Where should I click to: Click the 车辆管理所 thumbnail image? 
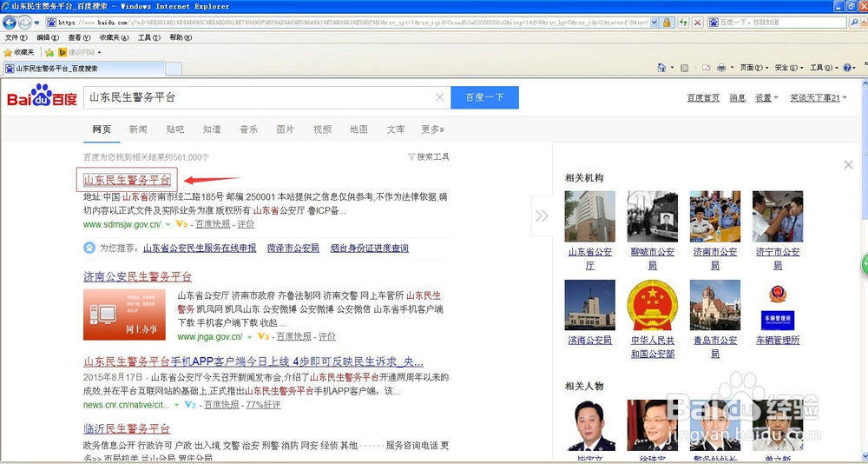tap(778, 305)
